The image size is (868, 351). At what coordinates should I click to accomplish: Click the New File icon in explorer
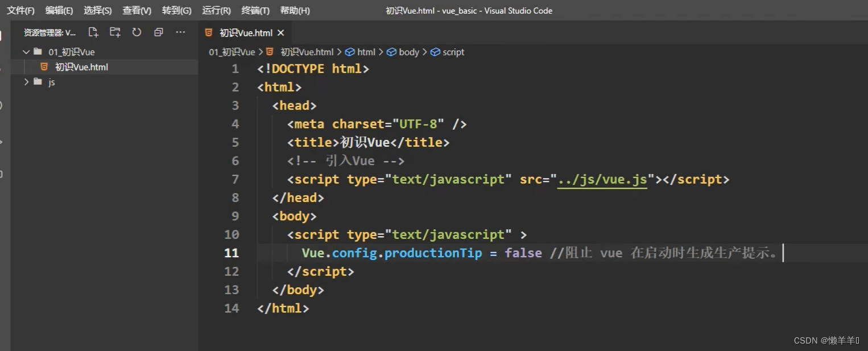pyautogui.click(x=93, y=32)
